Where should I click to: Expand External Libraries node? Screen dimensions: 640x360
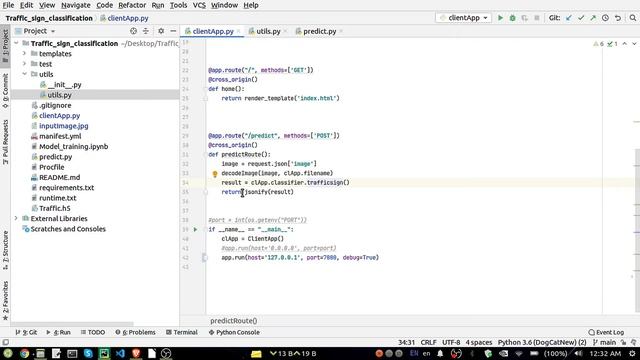pos(16,218)
